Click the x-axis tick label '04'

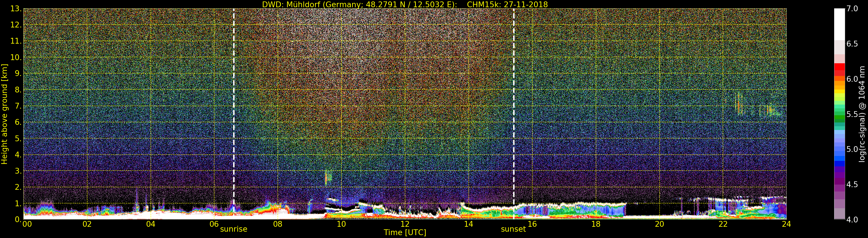[151, 224]
